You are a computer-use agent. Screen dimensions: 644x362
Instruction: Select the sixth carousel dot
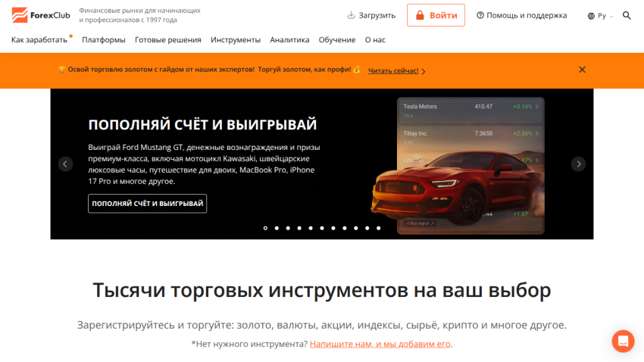coord(322,228)
